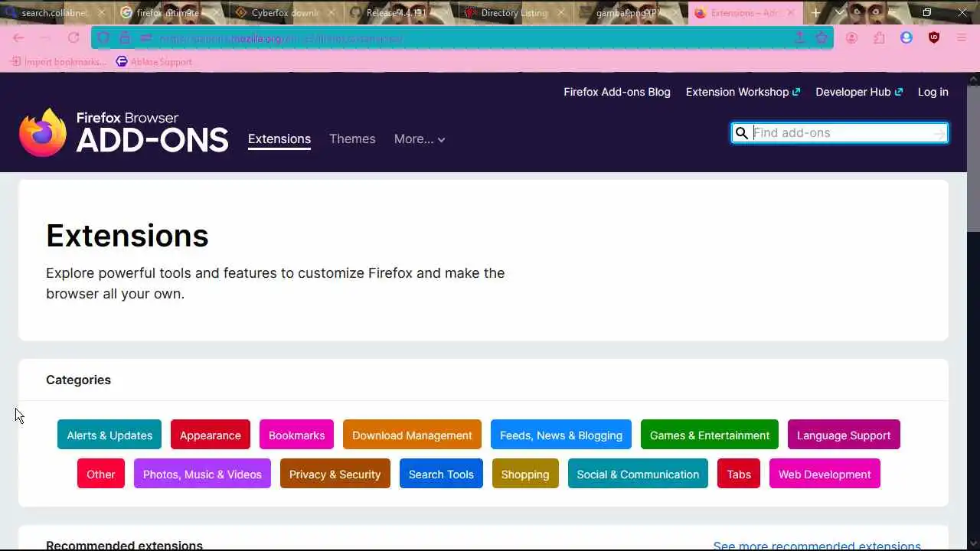
Task: Select the Privacy & Security category
Action: click(x=335, y=474)
